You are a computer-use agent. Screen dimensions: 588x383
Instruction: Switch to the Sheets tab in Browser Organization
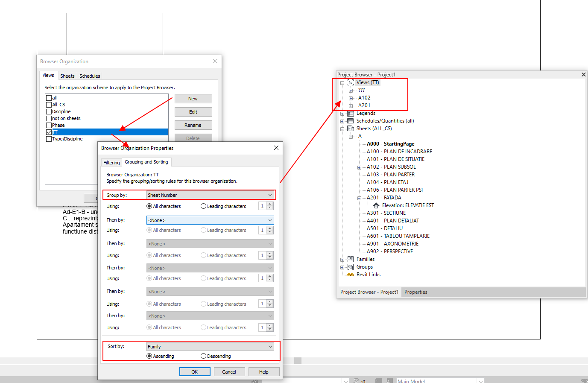coord(67,76)
